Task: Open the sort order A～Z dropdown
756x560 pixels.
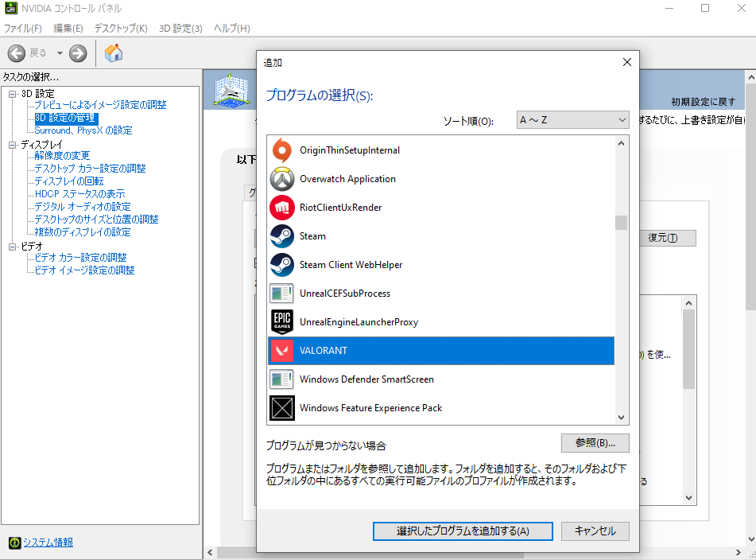Action: (573, 120)
